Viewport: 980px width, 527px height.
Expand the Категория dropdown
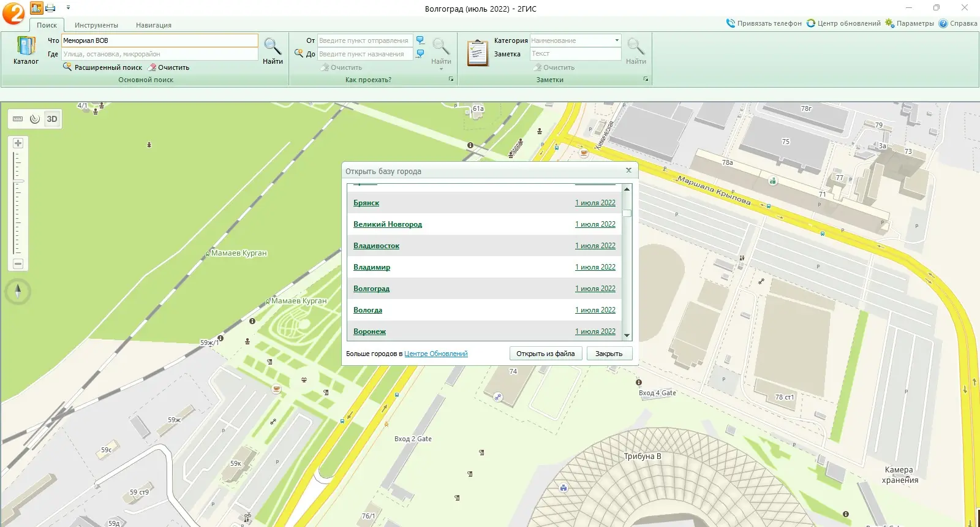617,40
